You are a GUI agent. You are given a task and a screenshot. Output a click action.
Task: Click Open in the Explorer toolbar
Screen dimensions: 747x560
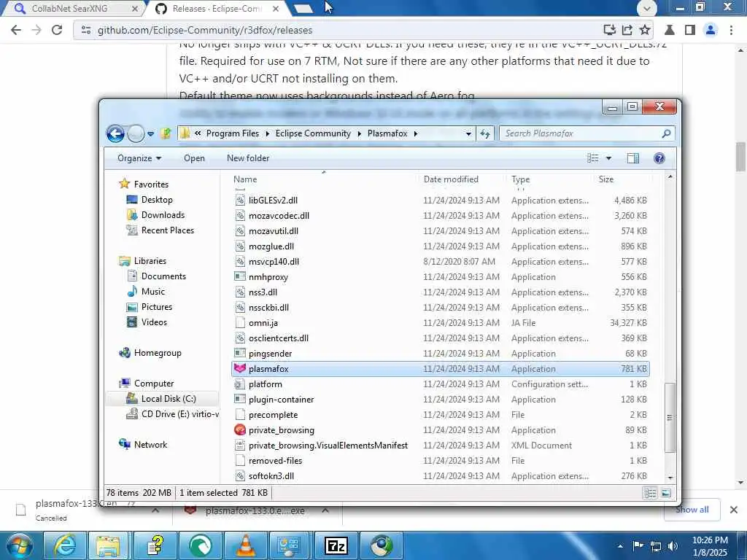pyautogui.click(x=194, y=158)
